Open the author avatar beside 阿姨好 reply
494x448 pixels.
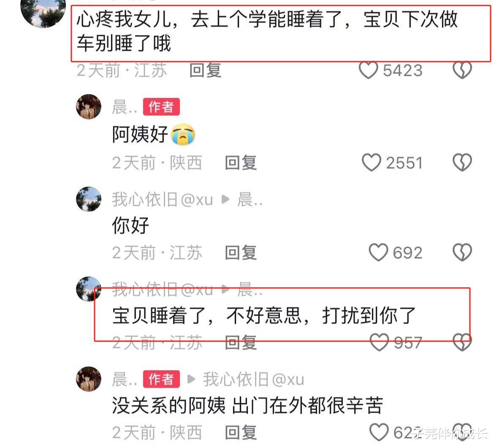pos(89,106)
